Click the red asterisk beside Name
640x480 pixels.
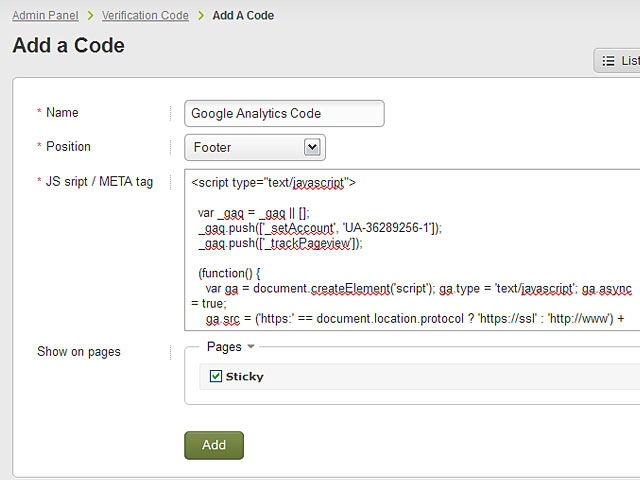(x=39, y=111)
